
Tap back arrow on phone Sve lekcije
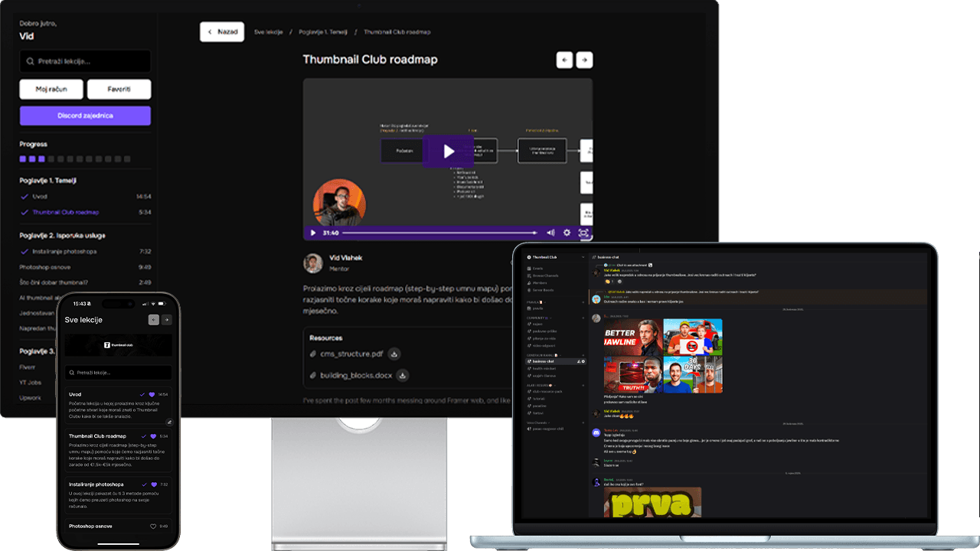pos(154,320)
